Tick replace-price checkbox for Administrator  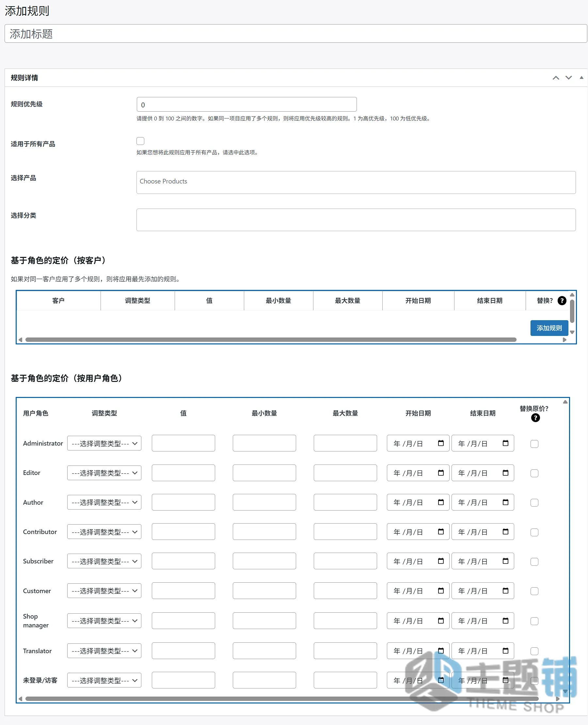(534, 444)
